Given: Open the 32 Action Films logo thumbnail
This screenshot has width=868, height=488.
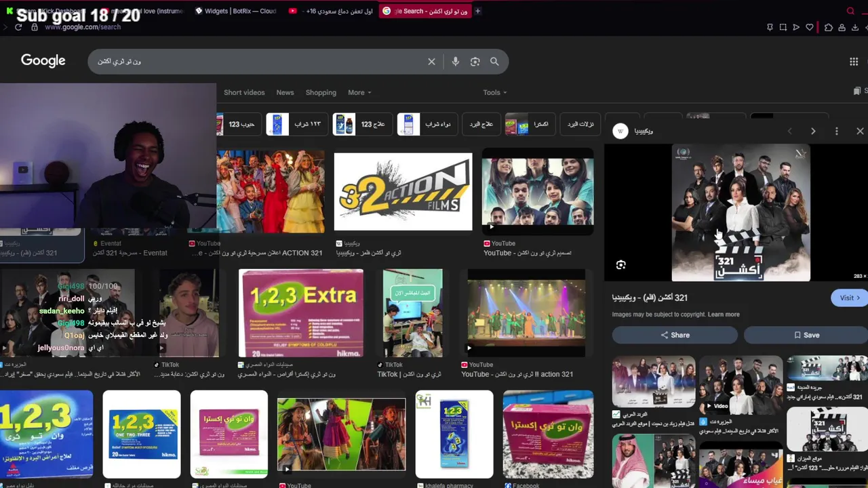Looking at the screenshot, I should (x=403, y=192).
